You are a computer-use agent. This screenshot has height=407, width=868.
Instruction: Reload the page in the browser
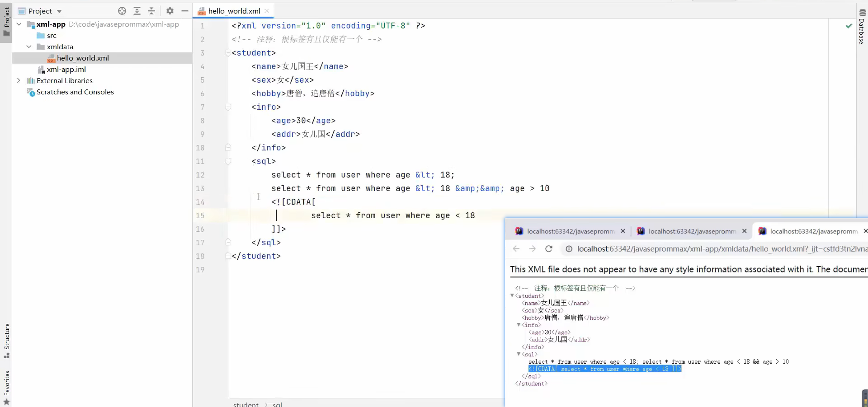(x=549, y=248)
